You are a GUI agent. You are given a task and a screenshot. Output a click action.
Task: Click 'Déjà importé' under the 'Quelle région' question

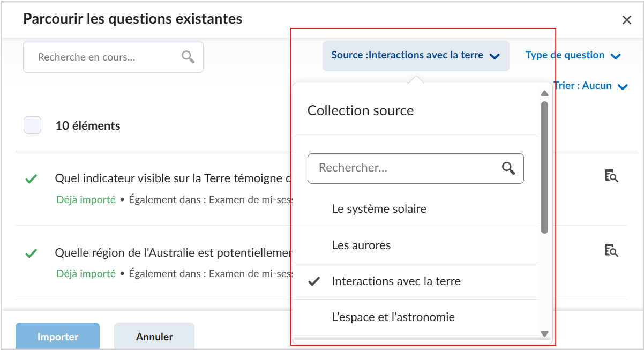[x=86, y=273]
